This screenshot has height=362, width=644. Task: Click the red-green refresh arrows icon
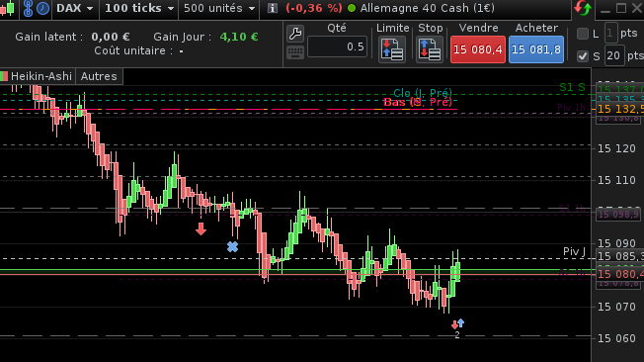pos(583,8)
